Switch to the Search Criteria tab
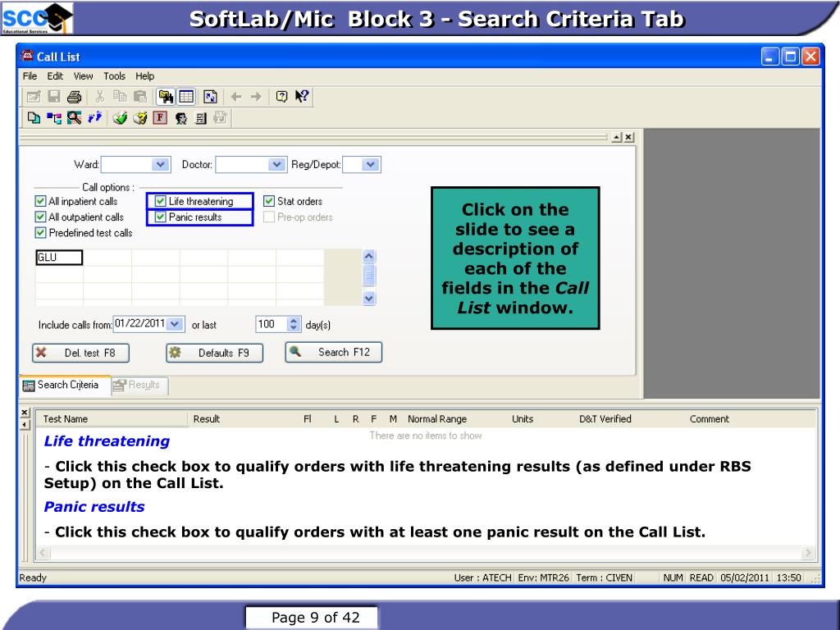Viewport: 840px width, 630px height. pyautogui.click(x=66, y=385)
